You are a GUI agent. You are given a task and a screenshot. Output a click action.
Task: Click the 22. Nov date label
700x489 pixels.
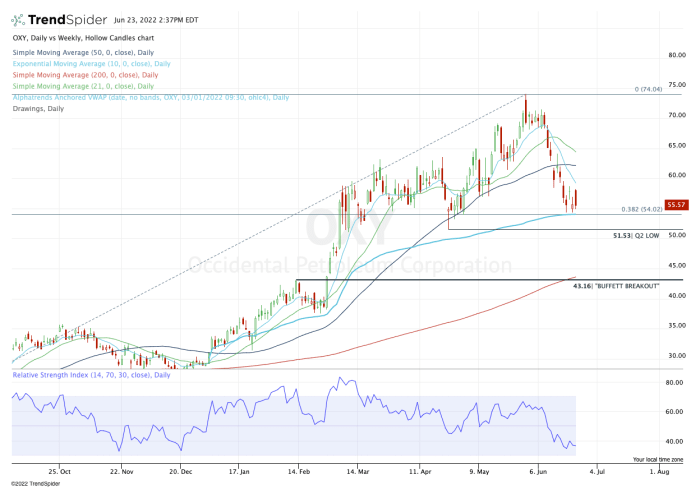(121, 472)
